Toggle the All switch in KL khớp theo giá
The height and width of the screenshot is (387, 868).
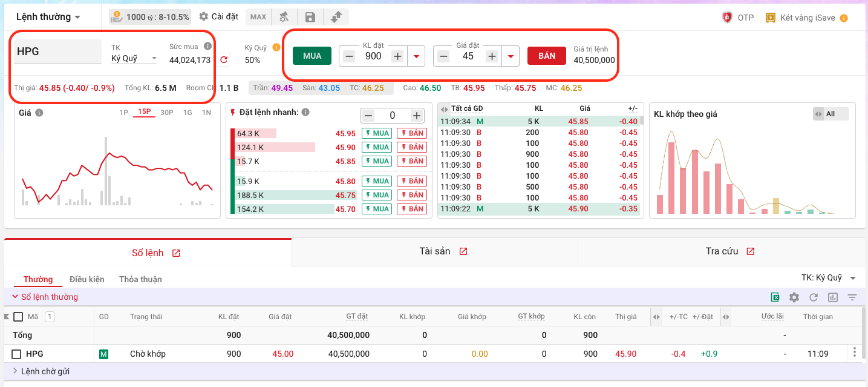tap(831, 114)
